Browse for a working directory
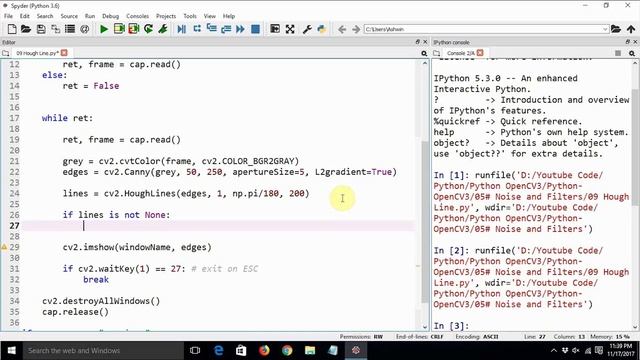Screen dimensions: 640x360 pyautogui.click(x=616, y=29)
